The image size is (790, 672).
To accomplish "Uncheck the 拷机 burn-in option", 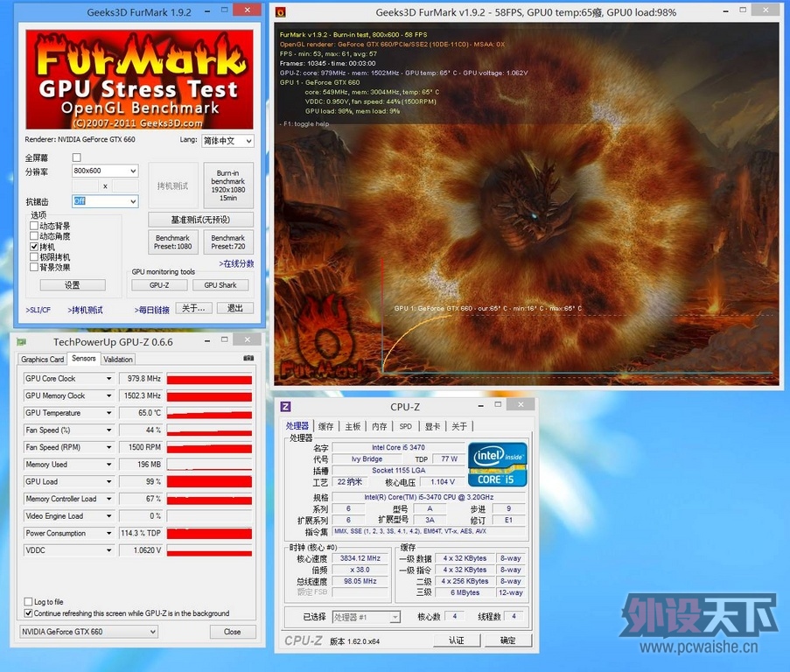I will pos(34,247).
